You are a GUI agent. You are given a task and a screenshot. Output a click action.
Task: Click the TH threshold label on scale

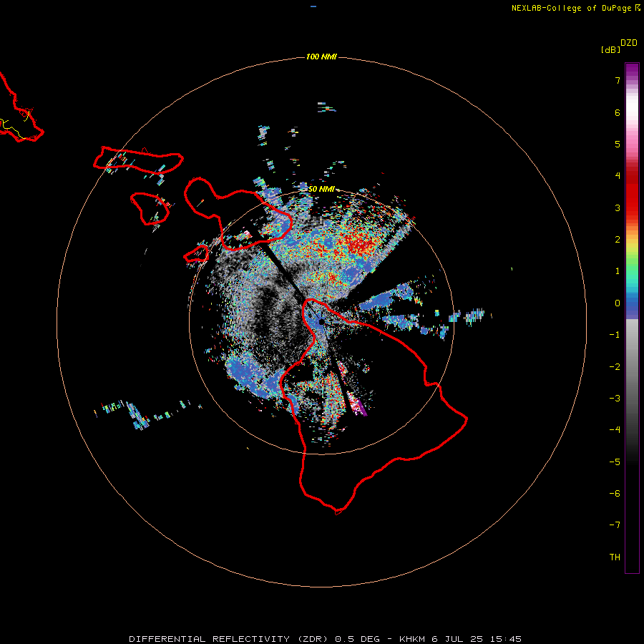click(x=615, y=557)
